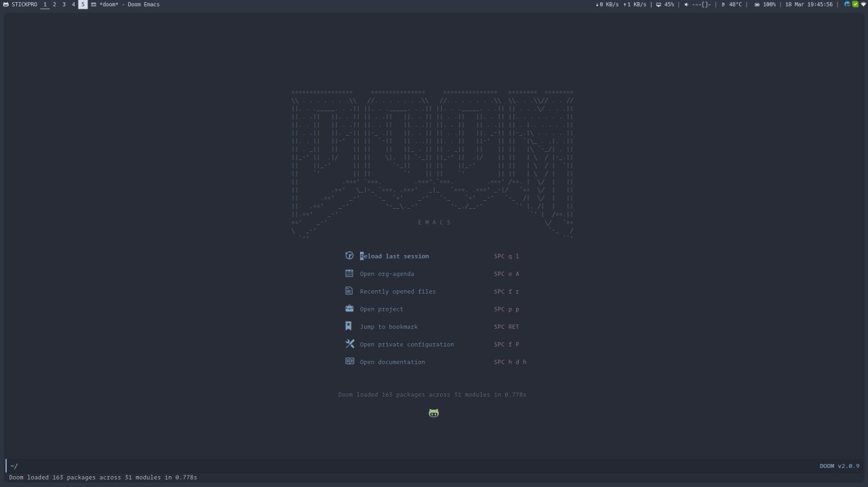The width and height of the screenshot is (868, 487).
Task: Select "Open project" dashboard entry
Action: click(x=382, y=309)
